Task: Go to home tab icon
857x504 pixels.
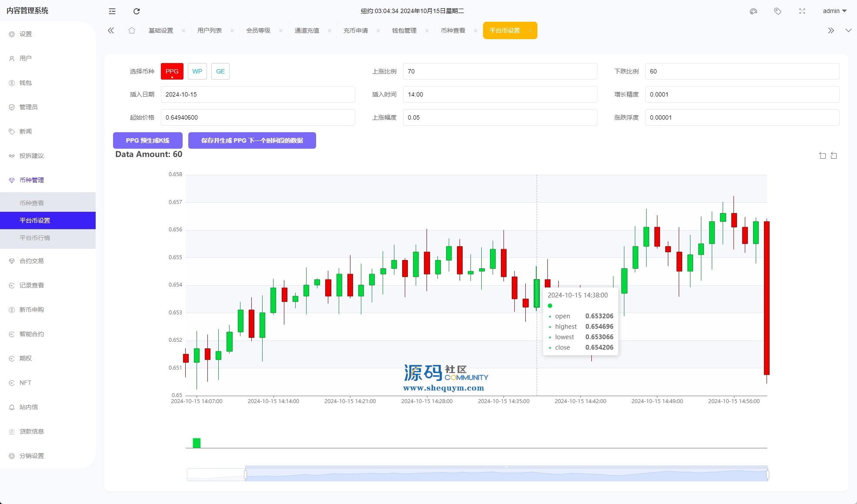Action: tap(132, 30)
